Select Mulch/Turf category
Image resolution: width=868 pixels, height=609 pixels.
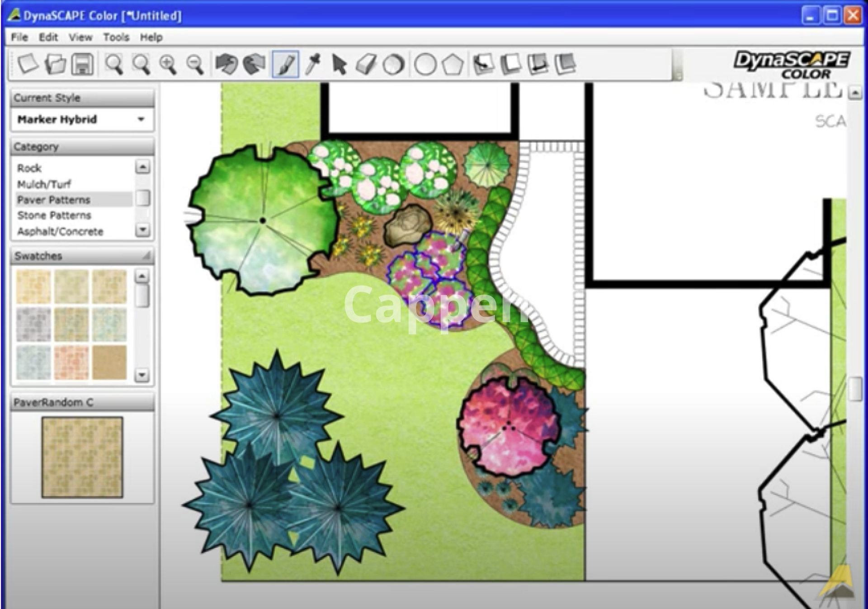(44, 184)
